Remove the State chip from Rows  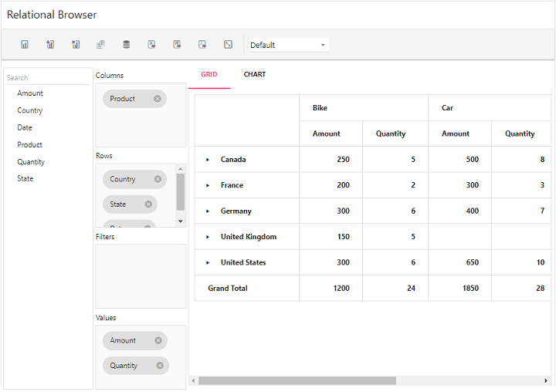[148, 204]
